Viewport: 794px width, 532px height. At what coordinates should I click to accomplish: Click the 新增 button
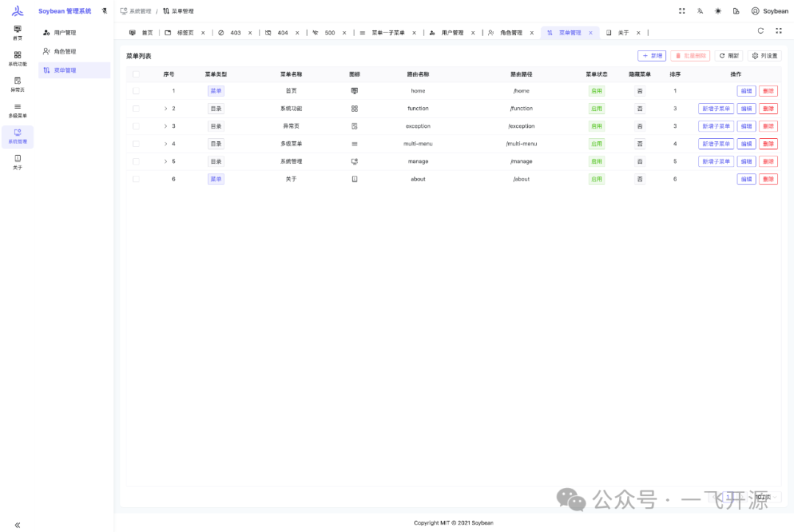click(651, 56)
